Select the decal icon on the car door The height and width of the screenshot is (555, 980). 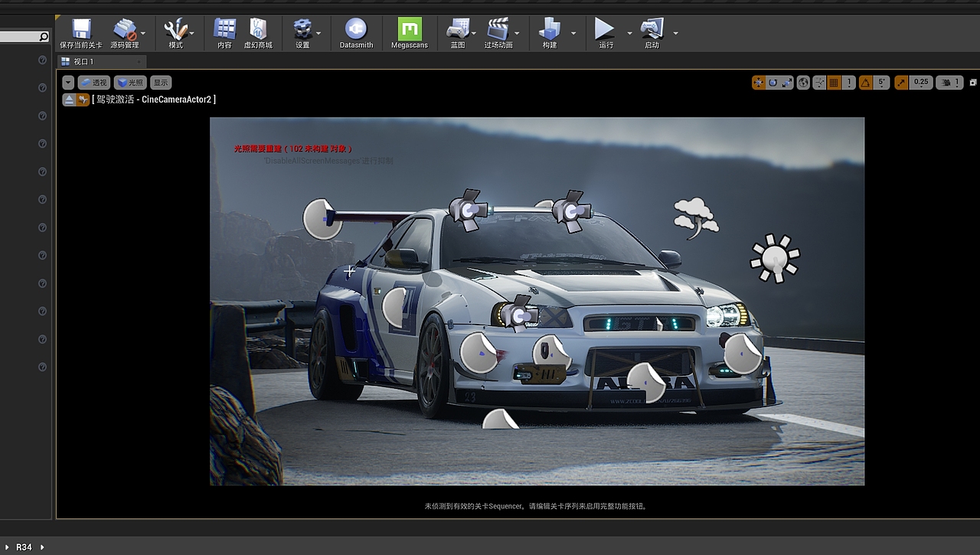(x=394, y=306)
